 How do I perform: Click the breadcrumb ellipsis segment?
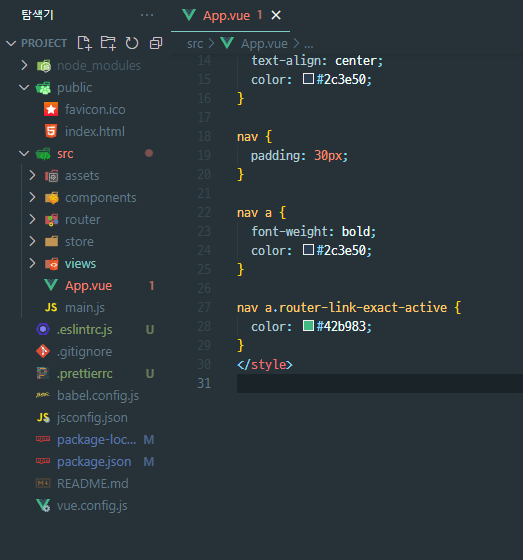click(x=309, y=44)
